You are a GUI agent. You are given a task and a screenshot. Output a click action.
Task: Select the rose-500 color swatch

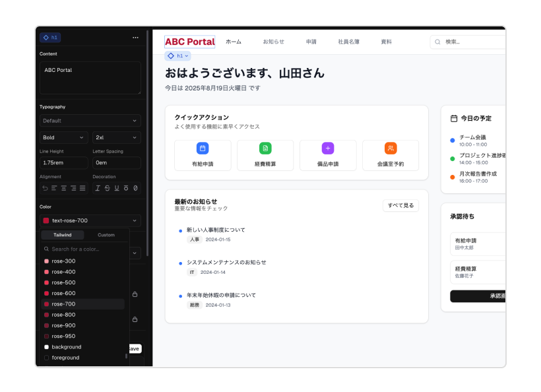[x=63, y=282]
